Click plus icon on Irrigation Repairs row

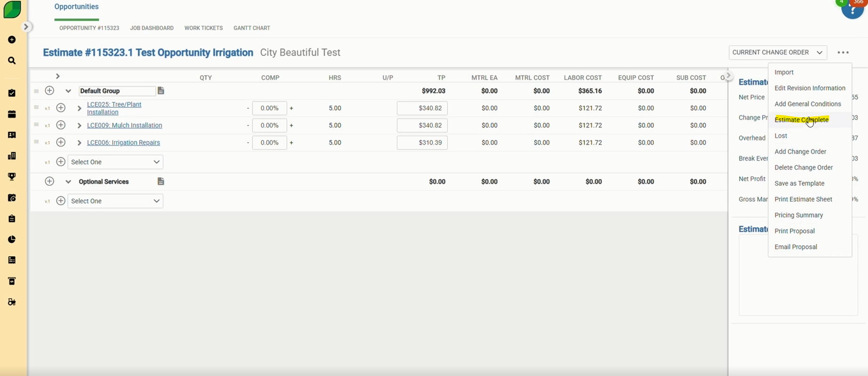pos(61,142)
